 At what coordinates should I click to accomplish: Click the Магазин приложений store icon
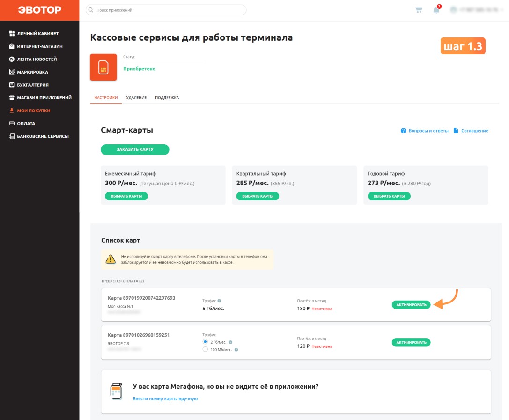12,98
